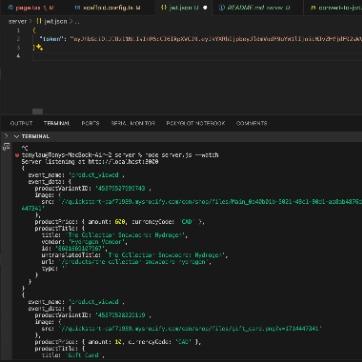The image size is (362, 362).
Task: Open the config.ts editor tab
Action: point(107,7)
